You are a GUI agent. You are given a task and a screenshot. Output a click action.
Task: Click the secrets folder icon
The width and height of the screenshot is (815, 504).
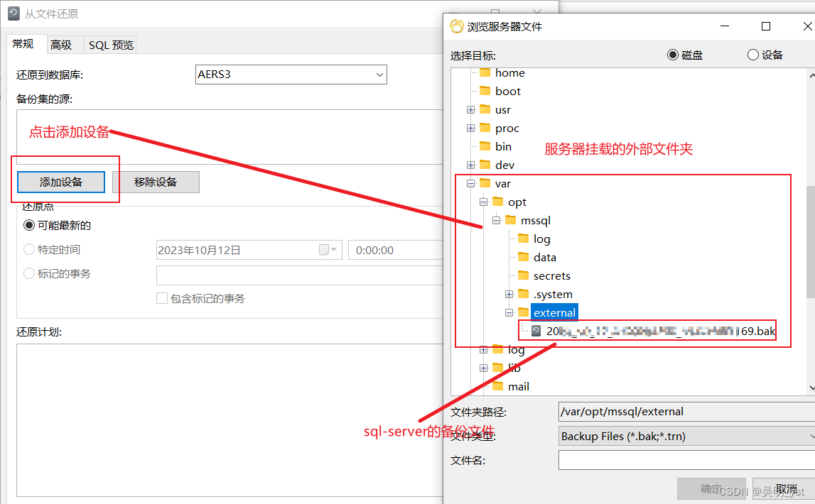tap(524, 275)
